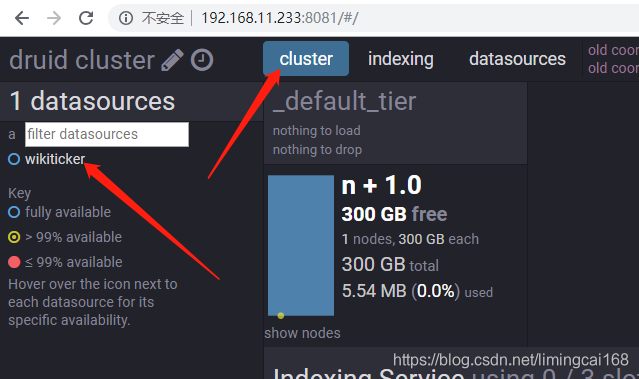Viewport: 639px width, 379px height.
Task: Click the blue circle icon next to wikiticker
Action: [x=14, y=159]
